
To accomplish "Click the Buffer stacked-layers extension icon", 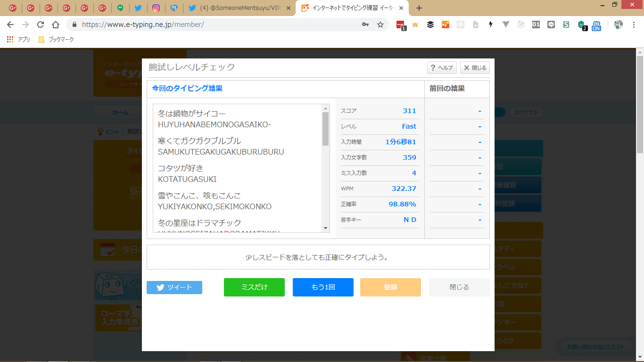I will (x=430, y=25).
